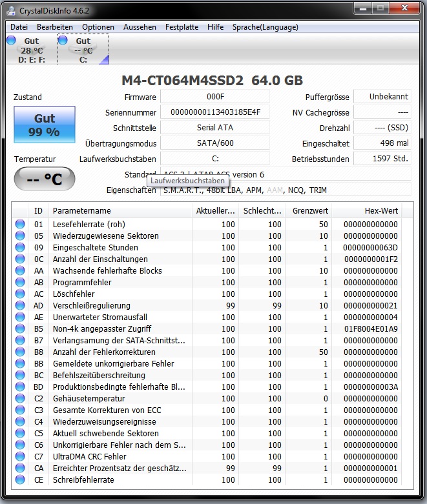Click the Grenzwert column header
This screenshot has width=427, height=504.
[309, 210]
